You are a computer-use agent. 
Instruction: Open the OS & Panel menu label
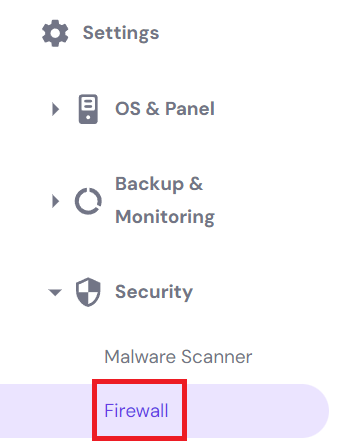(165, 109)
